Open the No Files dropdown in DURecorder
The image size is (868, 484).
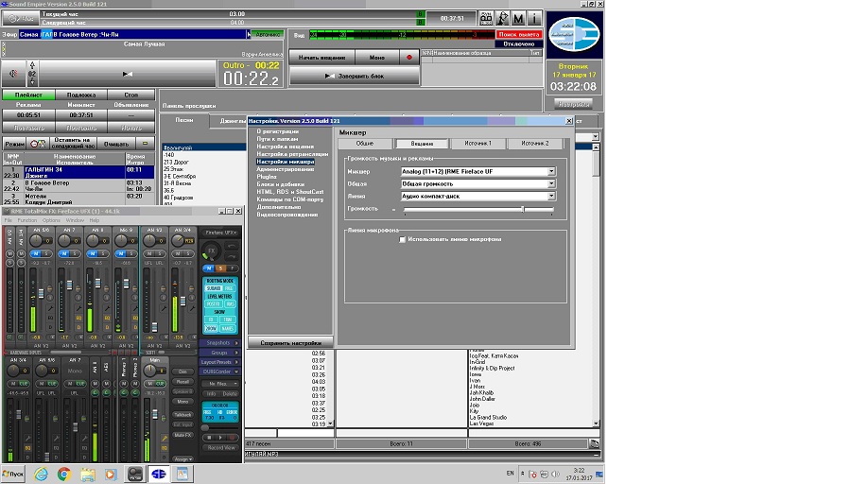pyautogui.click(x=220, y=384)
